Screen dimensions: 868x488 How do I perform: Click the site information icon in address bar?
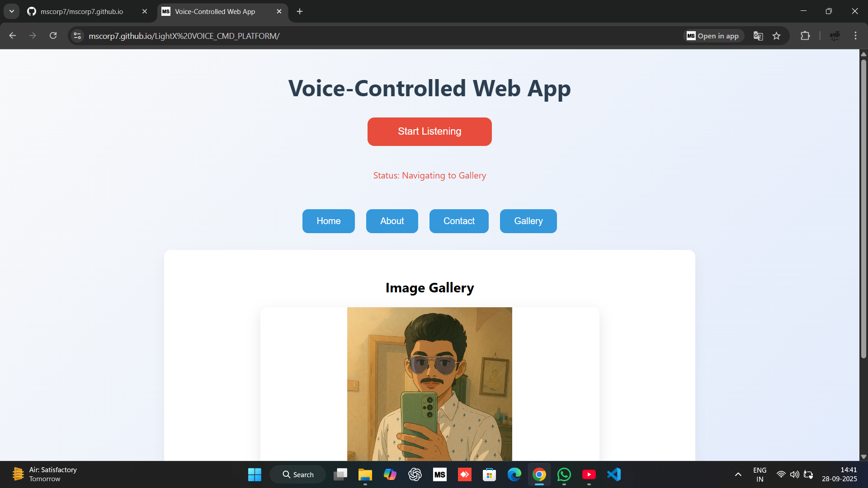(77, 36)
